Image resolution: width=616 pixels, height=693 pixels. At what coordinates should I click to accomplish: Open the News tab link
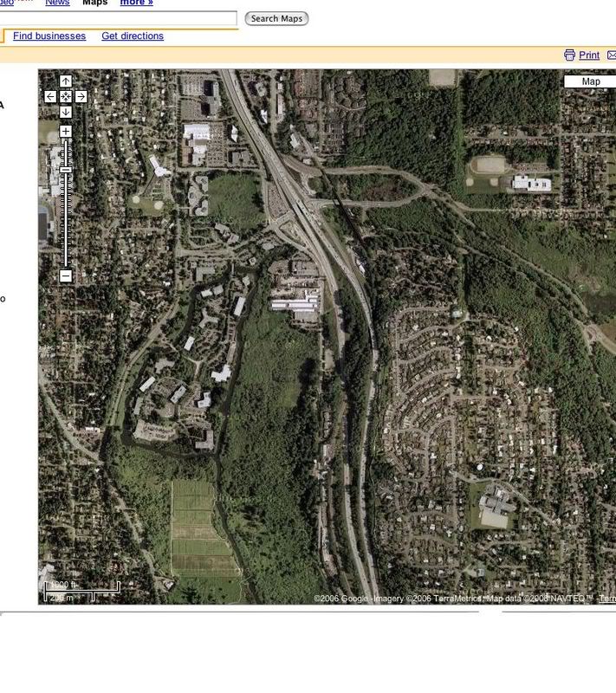tap(57, 3)
